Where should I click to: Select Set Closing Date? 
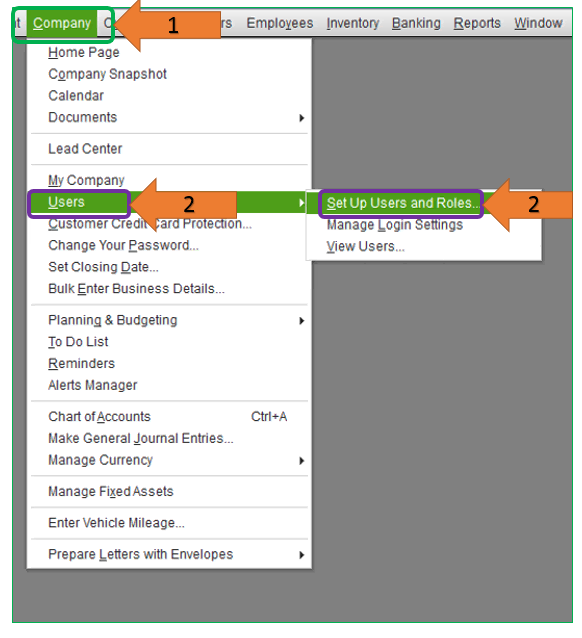(x=103, y=267)
